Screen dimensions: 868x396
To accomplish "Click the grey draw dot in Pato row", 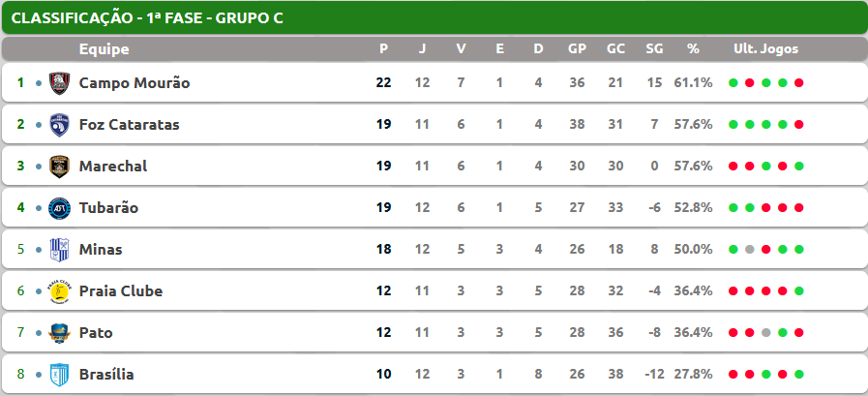I will 766,333.
